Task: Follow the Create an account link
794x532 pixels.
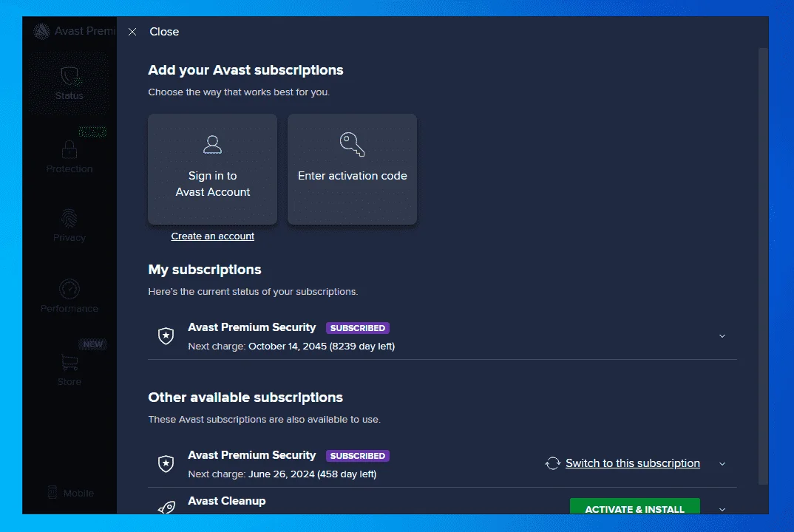Action: pos(213,236)
